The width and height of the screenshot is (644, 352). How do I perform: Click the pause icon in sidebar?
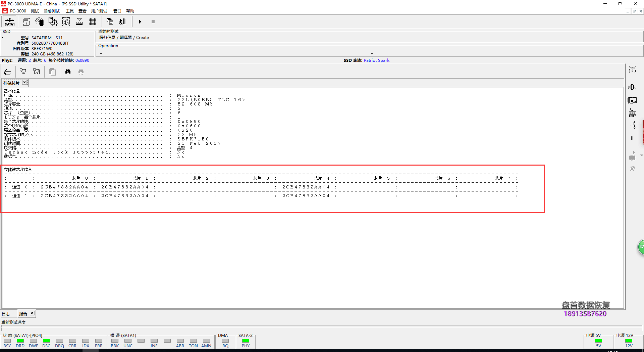click(632, 138)
